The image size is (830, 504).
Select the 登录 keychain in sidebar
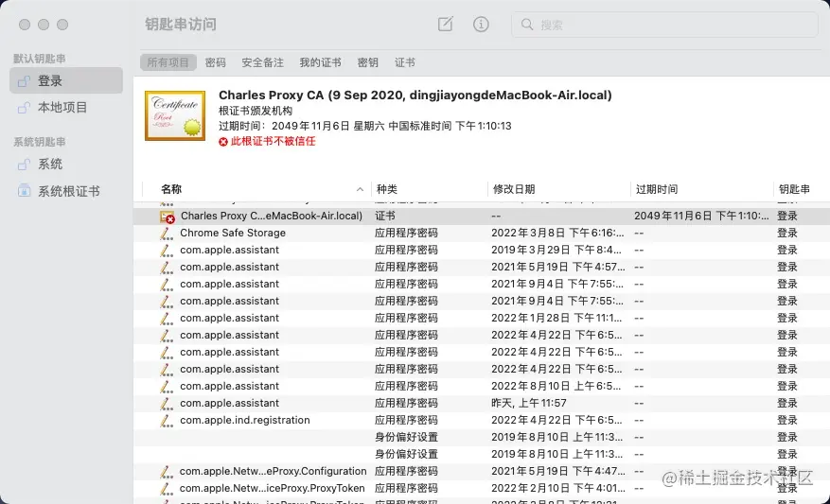pyautogui.click(x=66, y=81)
